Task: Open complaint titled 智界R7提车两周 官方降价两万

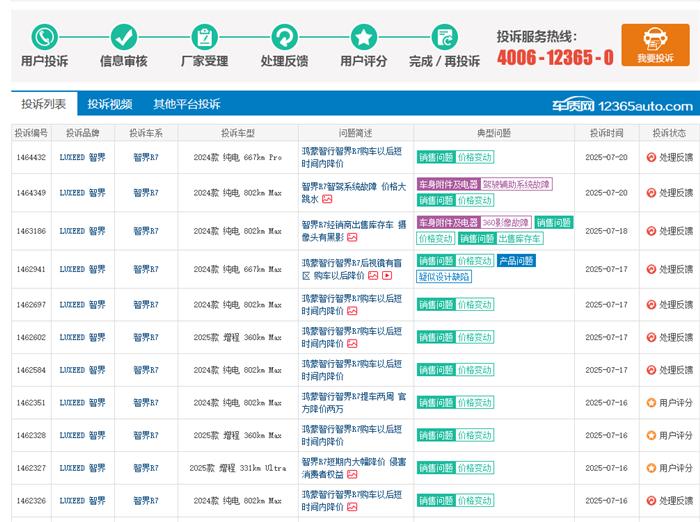Action: coord(353,403)
